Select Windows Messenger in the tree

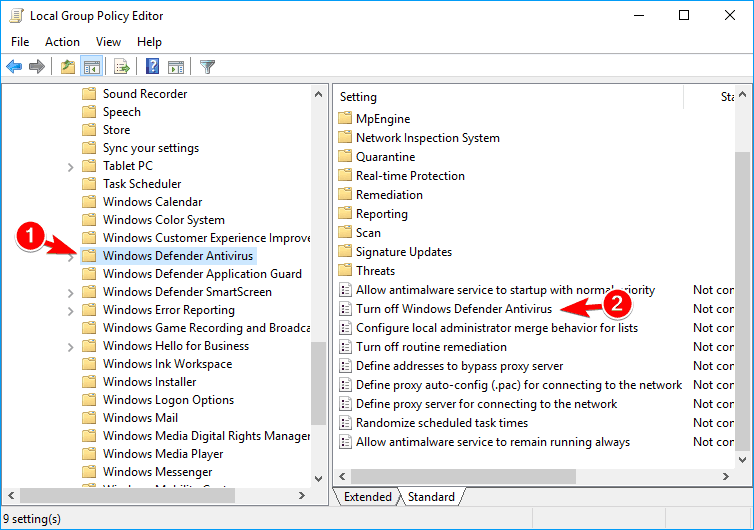click(157, 472)
